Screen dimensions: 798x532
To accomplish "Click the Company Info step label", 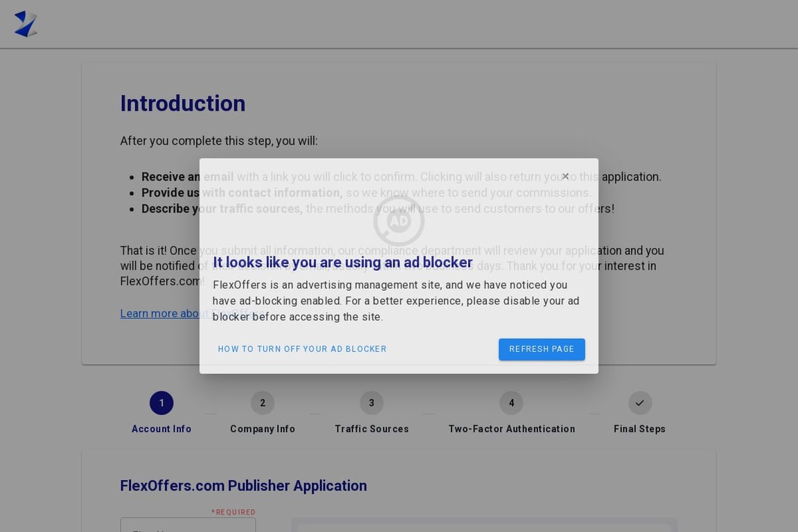I will pyautogui.click(x=263, y=429).
